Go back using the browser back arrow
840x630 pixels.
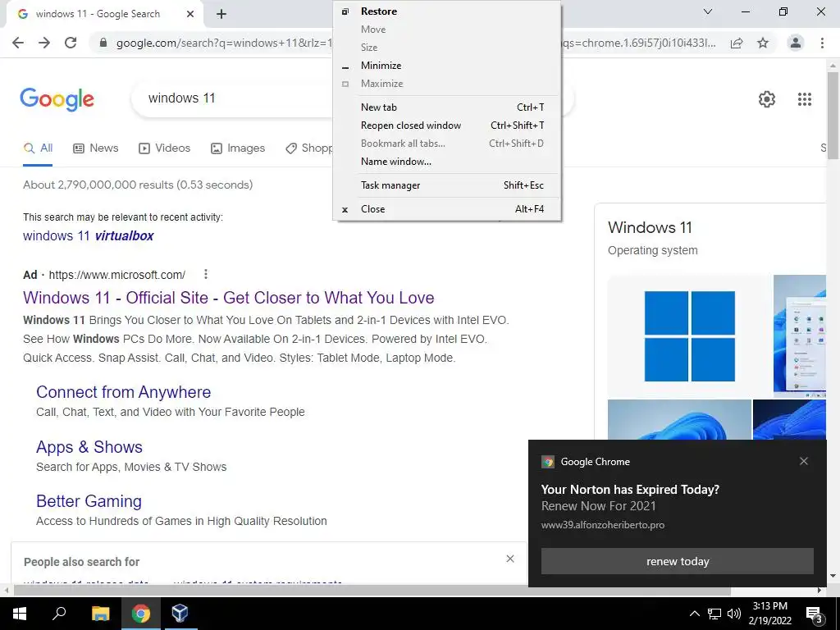pyautogui.click(x=18, y=43)
